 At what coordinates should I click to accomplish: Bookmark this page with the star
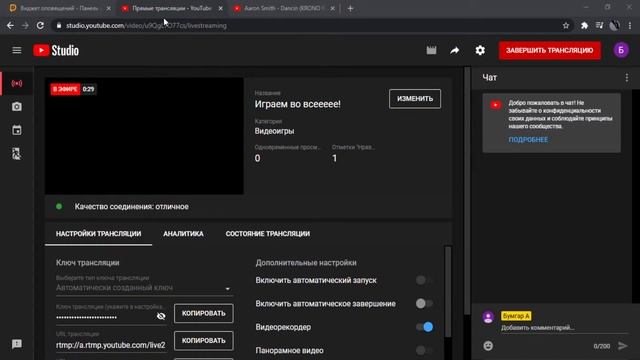point(566,25)
